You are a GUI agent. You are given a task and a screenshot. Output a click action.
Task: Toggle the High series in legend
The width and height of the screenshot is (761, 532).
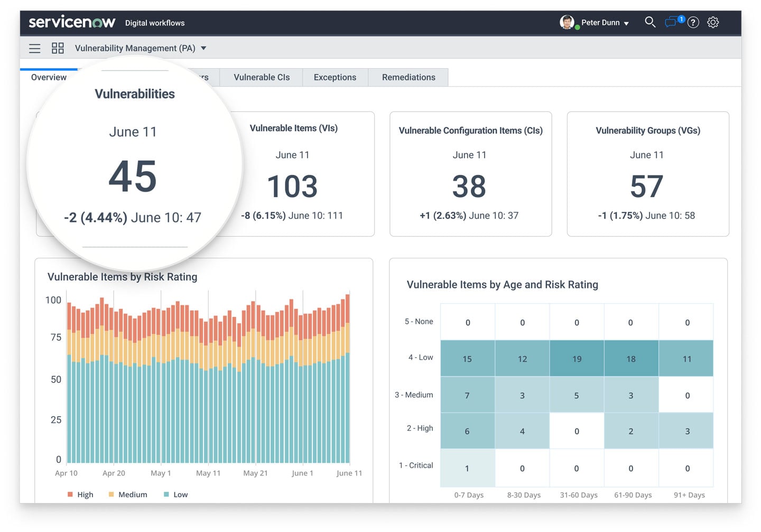80,494
